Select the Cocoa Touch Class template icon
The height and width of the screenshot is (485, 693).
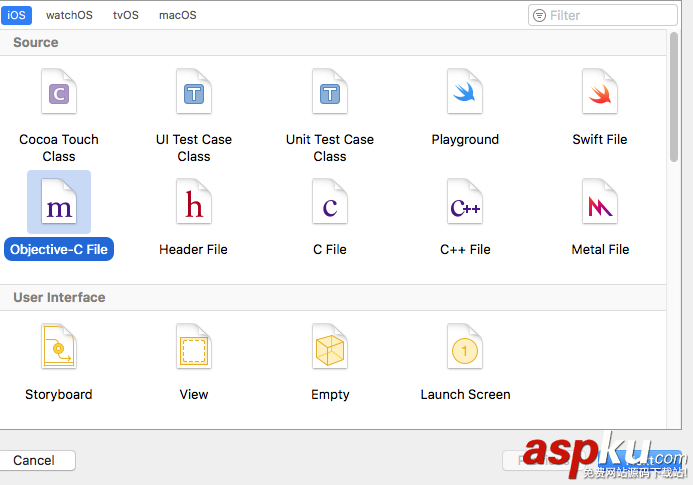[x=59, y=92]
